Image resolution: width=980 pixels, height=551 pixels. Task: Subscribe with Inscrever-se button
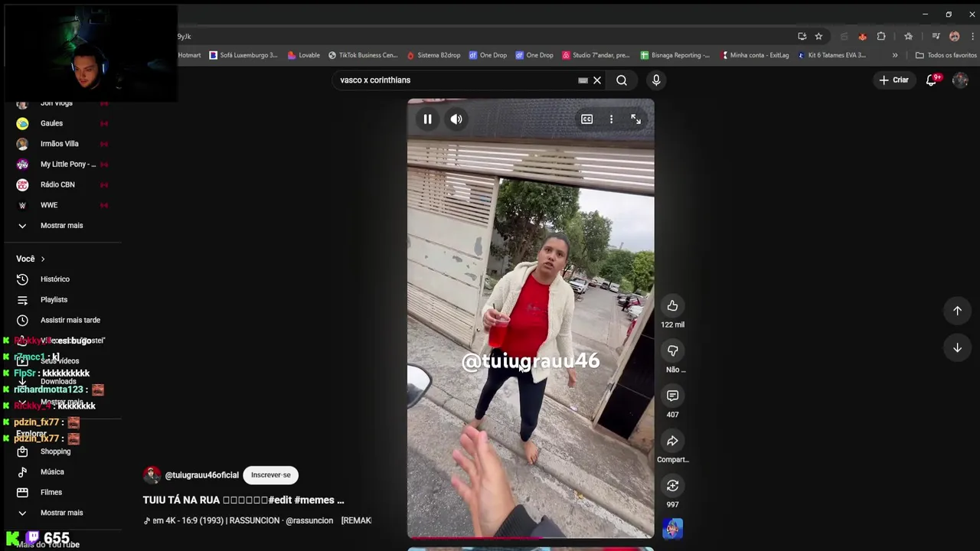point(271,475)
